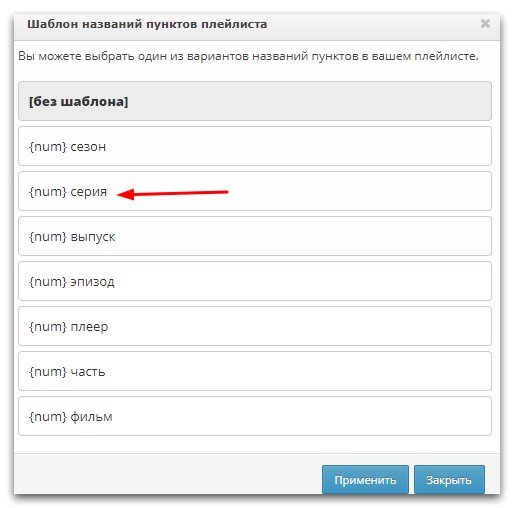Click the word сезон in the template list

pyautogui.click(x=88, y=147)
